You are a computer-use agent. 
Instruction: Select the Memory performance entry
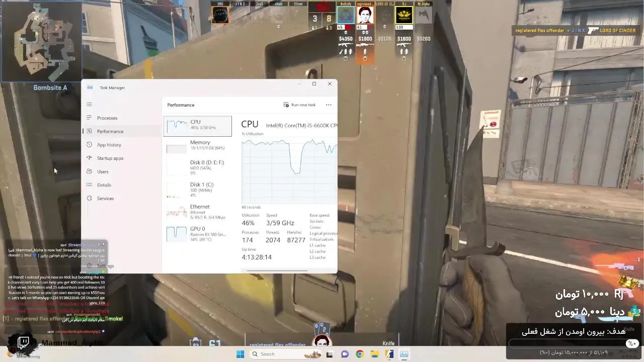(198, 146)
